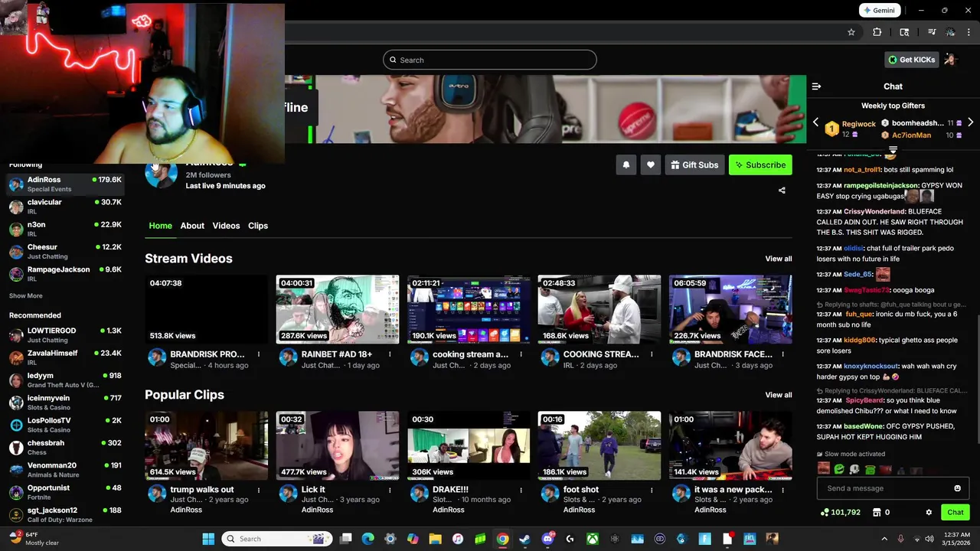Open the user profile avatar next to Get KICKs
The height and width of the screenshot is (551, 980).
[x=951, y=60]
